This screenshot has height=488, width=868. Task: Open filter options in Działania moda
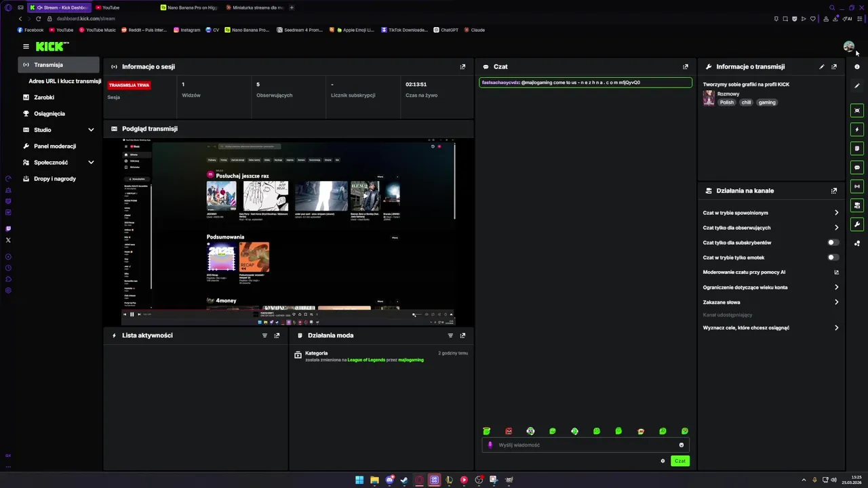450,335
